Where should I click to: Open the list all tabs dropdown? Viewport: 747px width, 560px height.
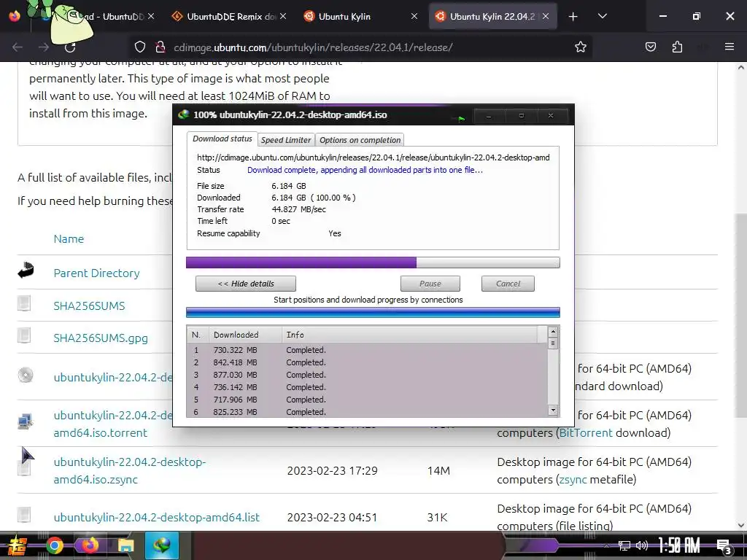tap(602, 16)
